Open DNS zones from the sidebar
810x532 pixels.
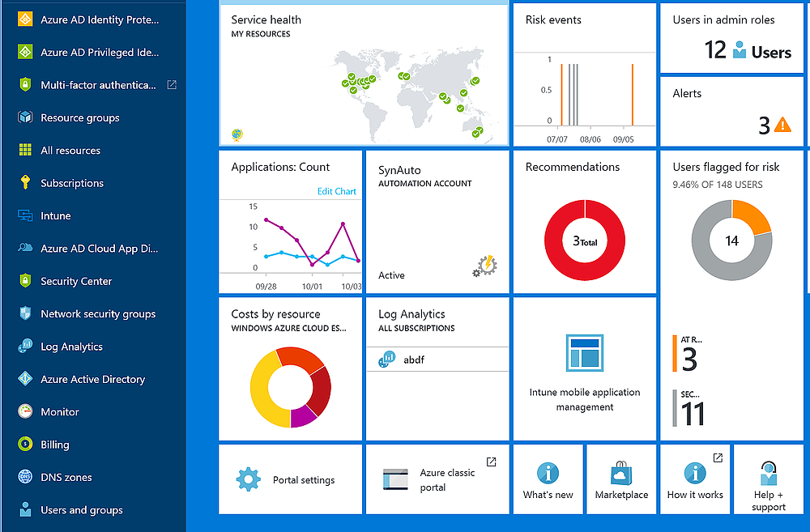[x=66, y=477]
